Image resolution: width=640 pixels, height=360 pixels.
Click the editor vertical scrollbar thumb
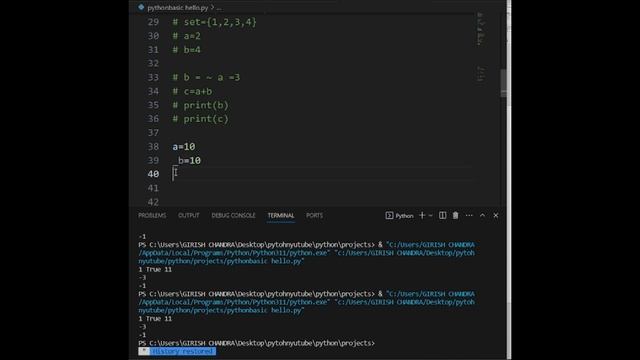[504, 83]
